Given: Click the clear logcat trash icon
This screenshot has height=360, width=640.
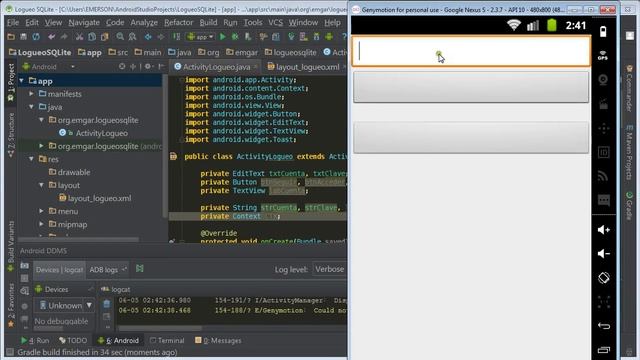Looking at the screenshot, I should (x=107, y=304).
